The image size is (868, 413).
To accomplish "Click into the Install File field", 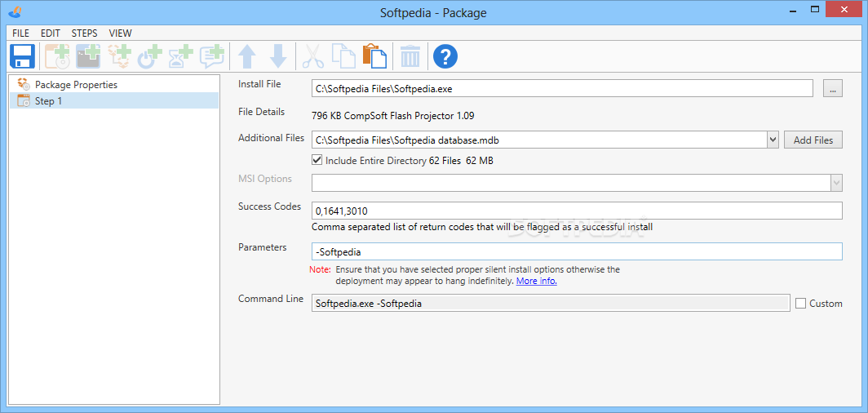I will 562,88.
